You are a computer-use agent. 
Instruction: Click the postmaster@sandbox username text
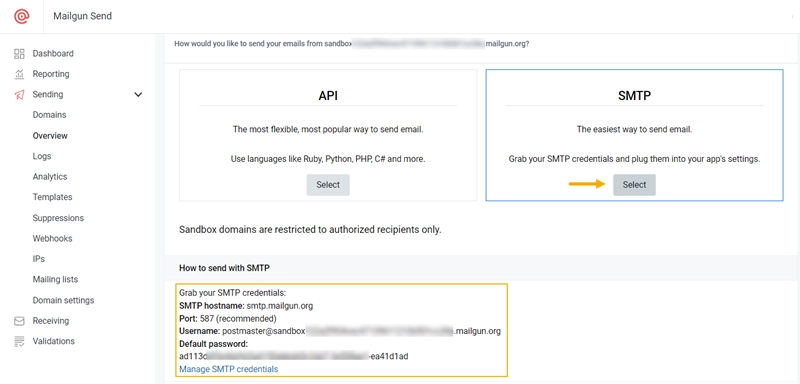point(361,331)
